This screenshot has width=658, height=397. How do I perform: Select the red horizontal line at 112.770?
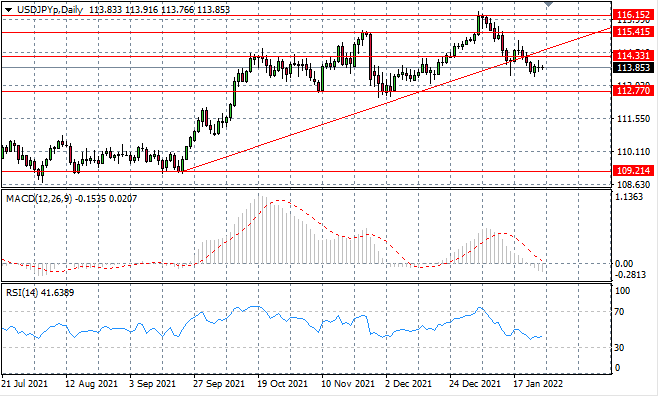pyautogui.click(x=306, y=91)
